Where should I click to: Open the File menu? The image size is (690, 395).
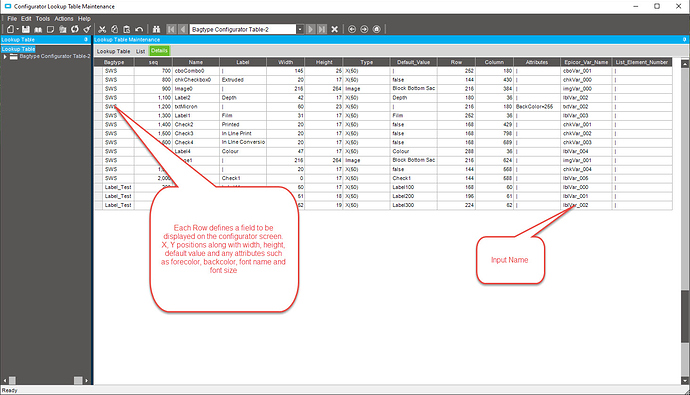(x=12, y=18)
